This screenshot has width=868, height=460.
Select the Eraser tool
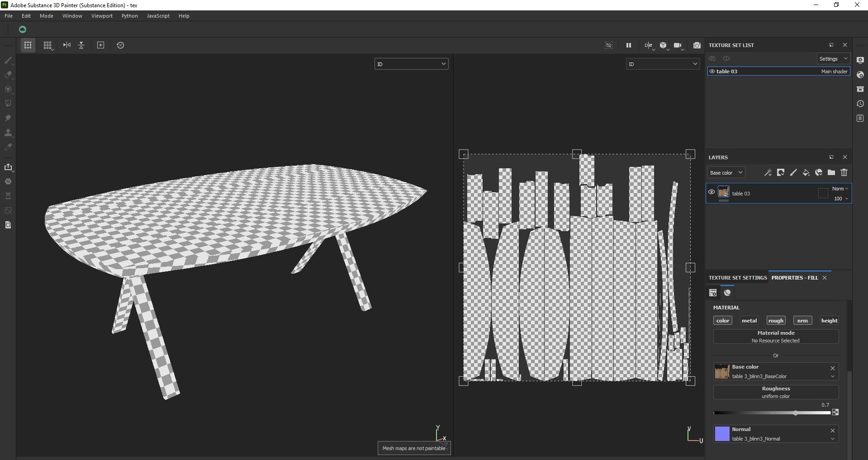(x=8, y=75)
